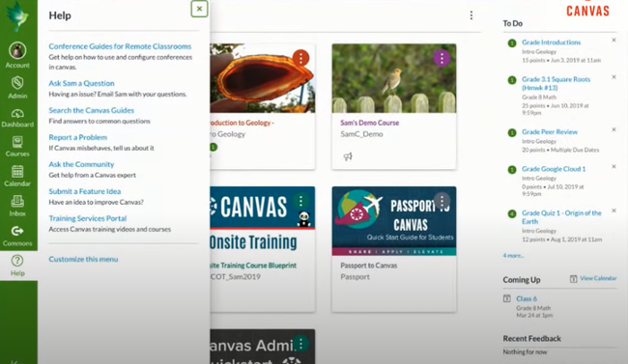Open Grade 3.1 Square Roots to-do
628x364 pixels.
pyautogui.click(x=556, y=83)
